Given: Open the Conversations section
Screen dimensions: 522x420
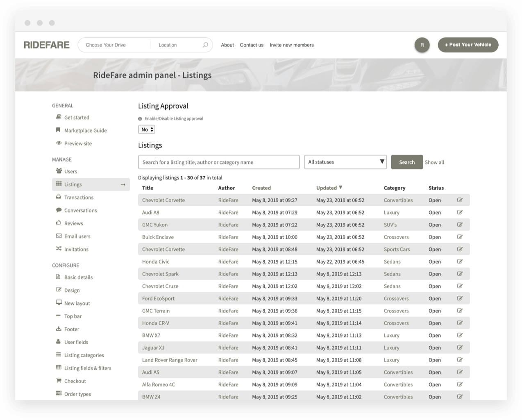Looking at the screenshot, I should (x=80, y=210).
